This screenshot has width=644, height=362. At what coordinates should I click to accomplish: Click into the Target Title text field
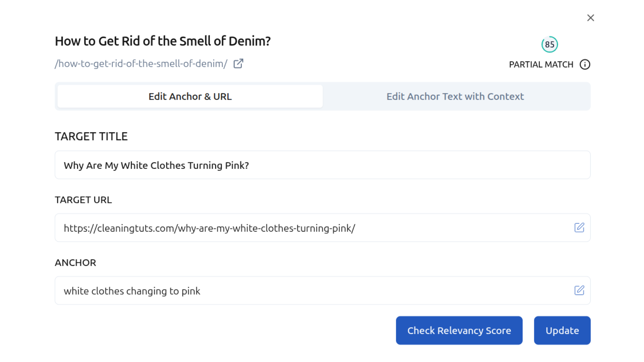[322, 165]
